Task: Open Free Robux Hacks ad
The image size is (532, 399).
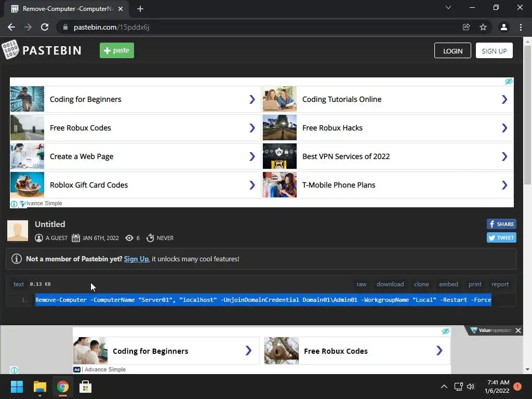Action: [x=388, y=128]
